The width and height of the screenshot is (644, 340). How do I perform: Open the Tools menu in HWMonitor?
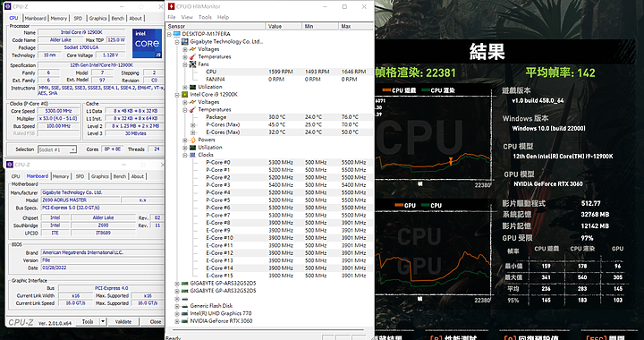205,17
